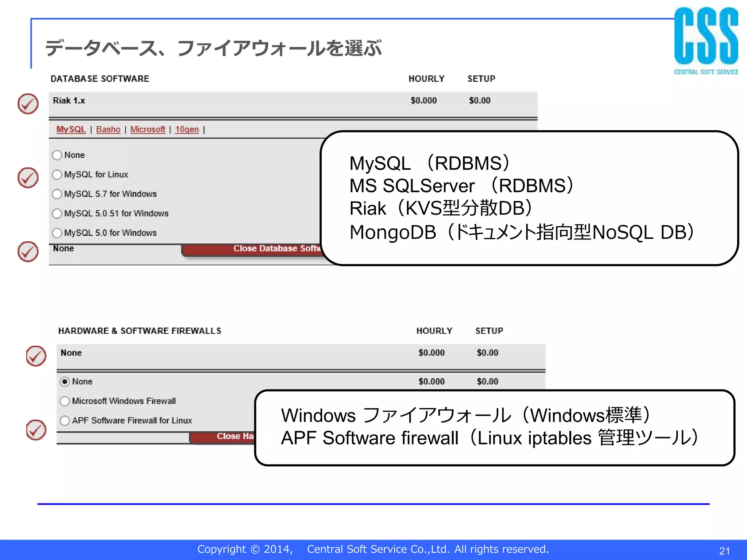Select APF Software Firewall for Linux
This screenshot has height=560, width=747.
pyautogui.click(x=65, y=420)
